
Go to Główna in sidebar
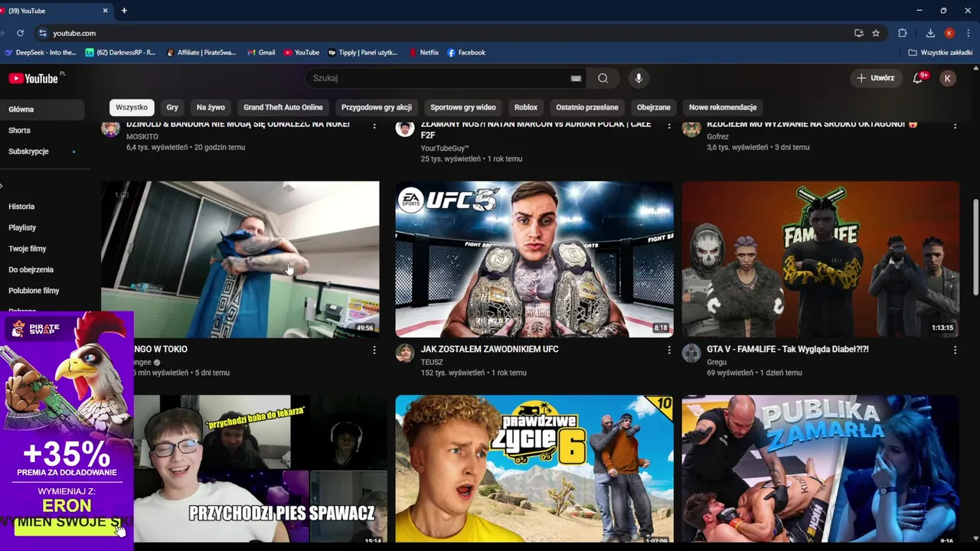pyautogui.click(x=42, y=109)
